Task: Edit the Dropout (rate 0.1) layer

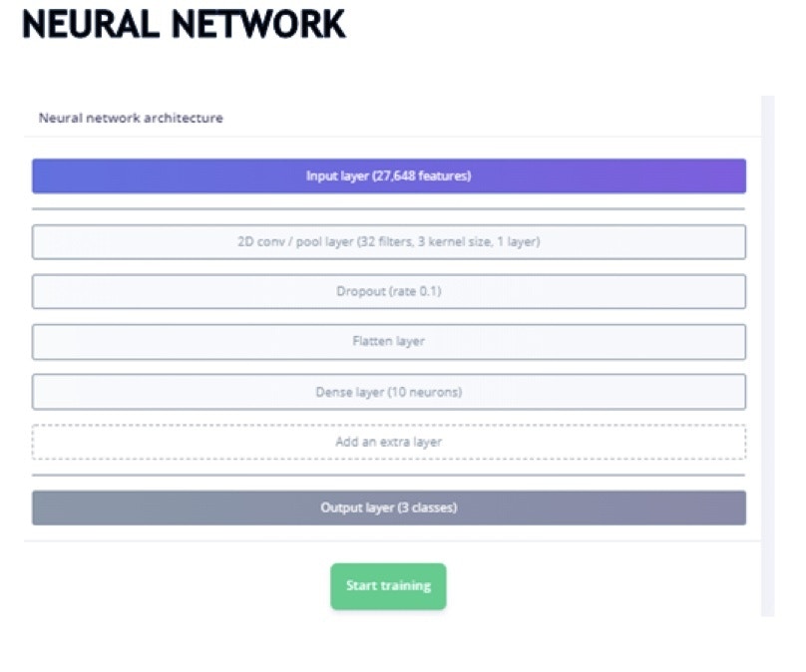Action: (389, 292)
